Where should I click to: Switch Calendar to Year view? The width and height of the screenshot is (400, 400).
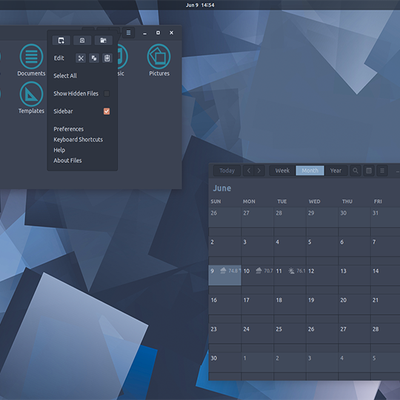336,171
